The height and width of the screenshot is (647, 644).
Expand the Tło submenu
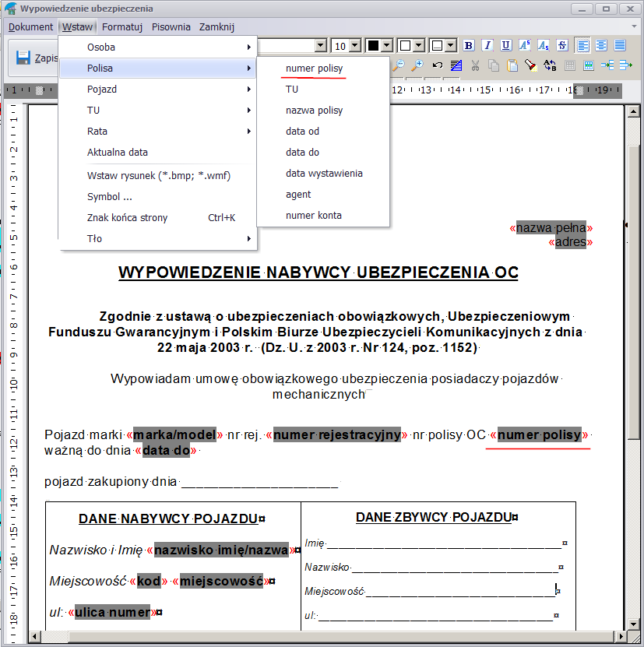click(x=158, y=238)
